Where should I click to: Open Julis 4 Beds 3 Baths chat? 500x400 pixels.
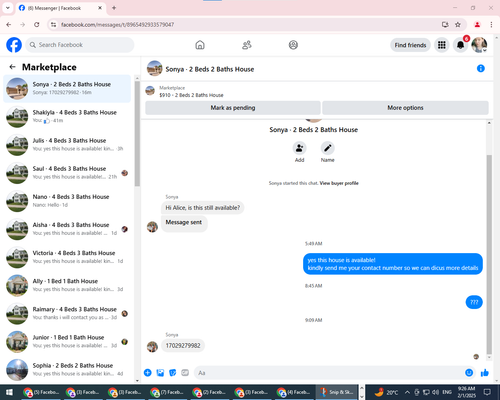coord(67,145)
